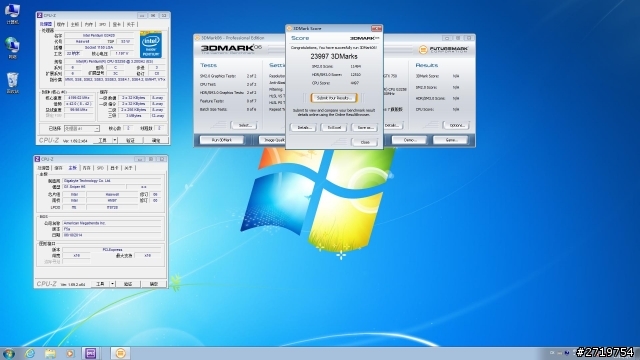Open Details in the 3DMark Score dialog
The width and height of the screenshot is (640, 360).
[x=304, y=128]
